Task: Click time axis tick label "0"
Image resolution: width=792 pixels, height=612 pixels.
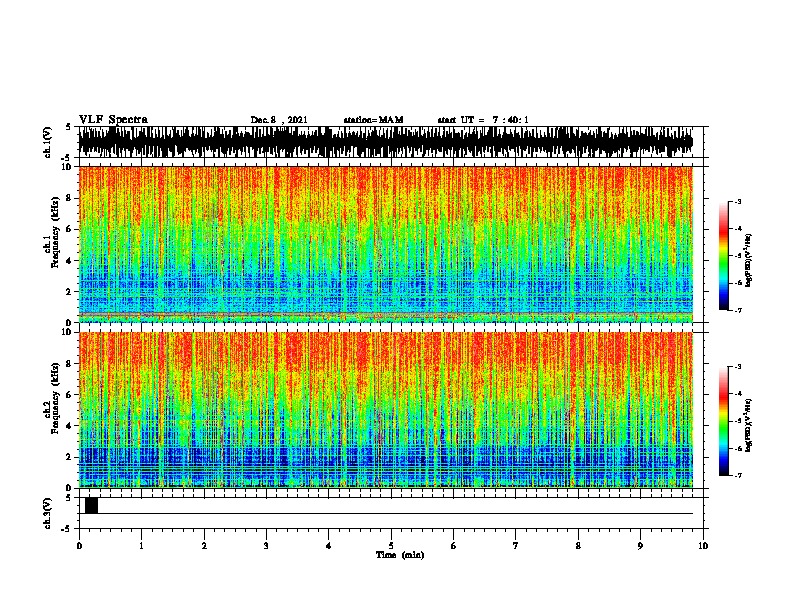Action: tap(79, 546)
